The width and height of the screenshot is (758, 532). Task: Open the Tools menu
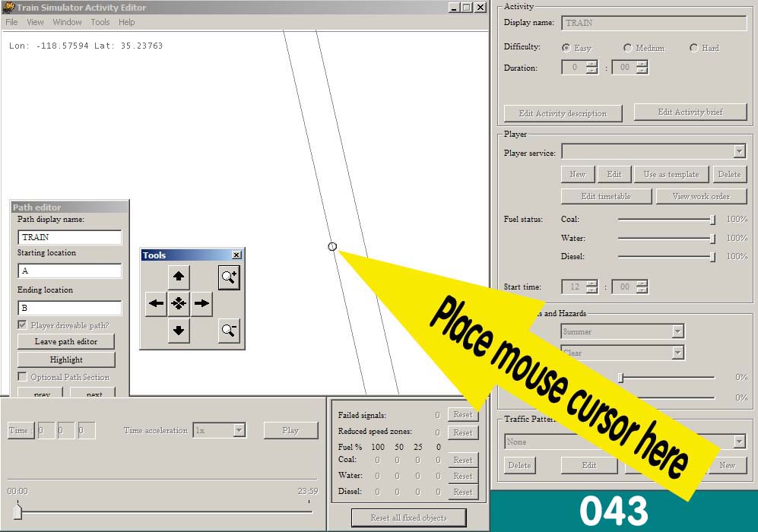pyautogui.click(x=100, y=22)
